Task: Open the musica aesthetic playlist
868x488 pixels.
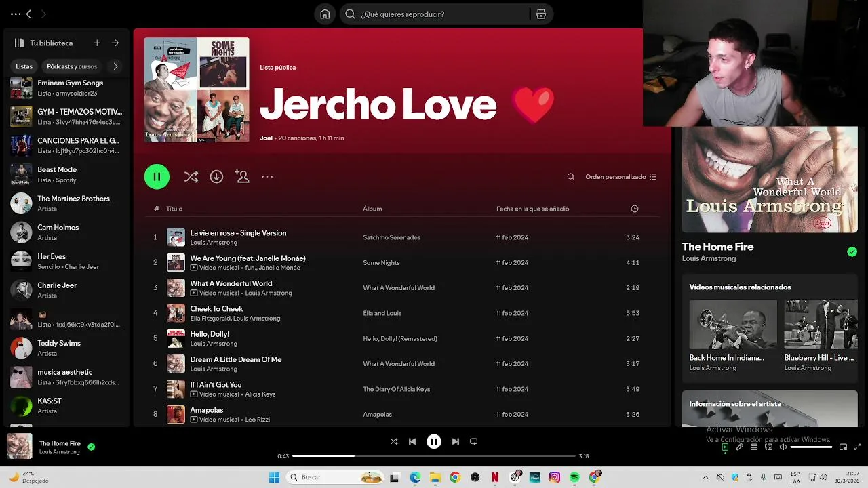Action: [66, 377]
